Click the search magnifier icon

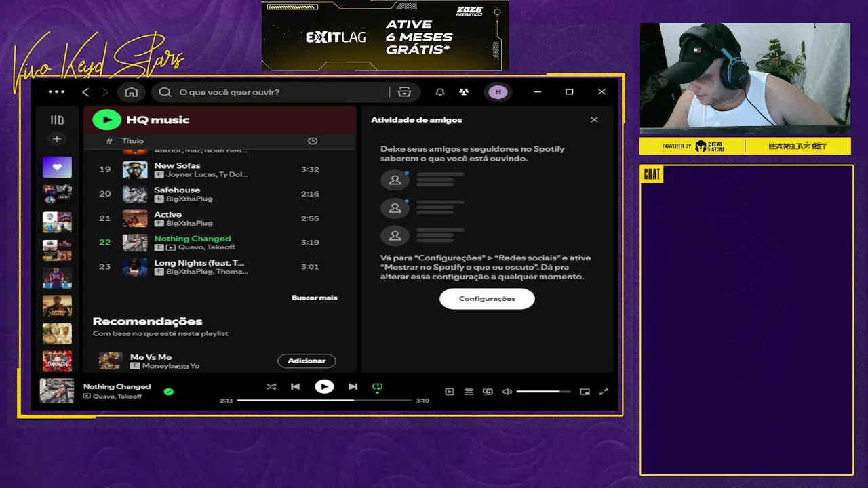(x=165, y=92)
